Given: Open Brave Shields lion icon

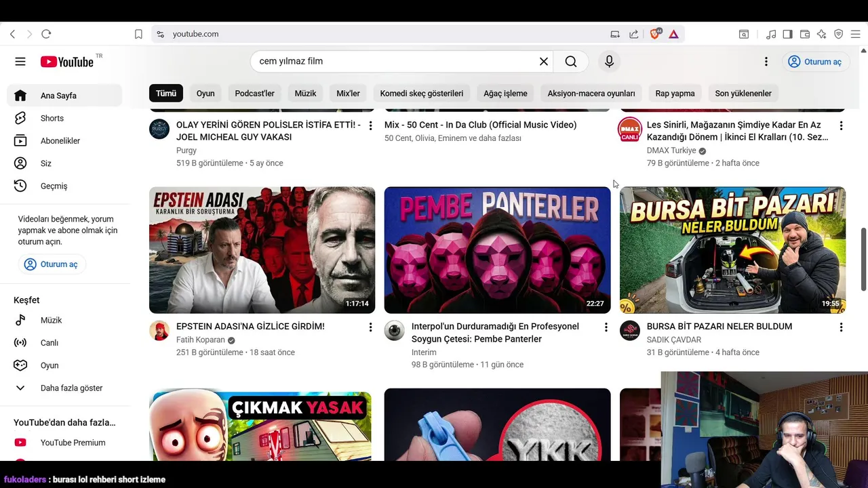Looking at the screenshot, I should click(x=655, y=34).
